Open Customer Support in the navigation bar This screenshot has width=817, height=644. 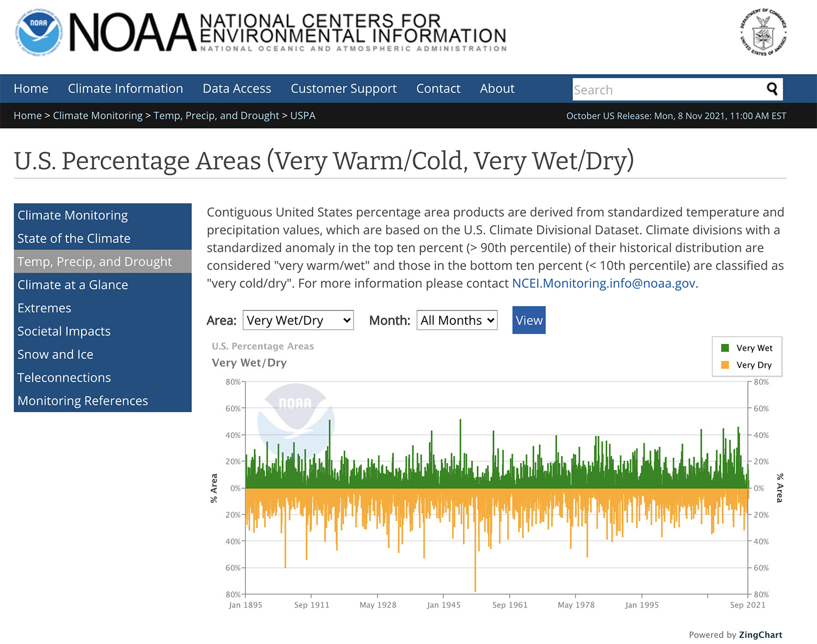coord(343,89)
